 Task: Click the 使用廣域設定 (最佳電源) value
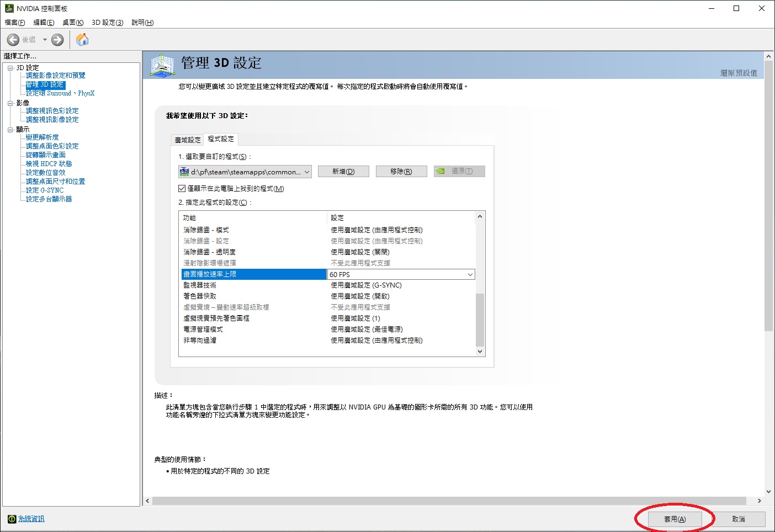(x=367, y=329)
